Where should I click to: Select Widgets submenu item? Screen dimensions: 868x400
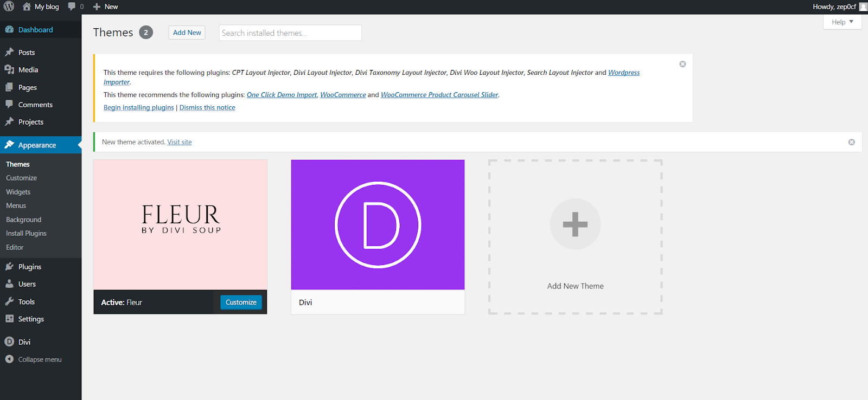[18, 192]
